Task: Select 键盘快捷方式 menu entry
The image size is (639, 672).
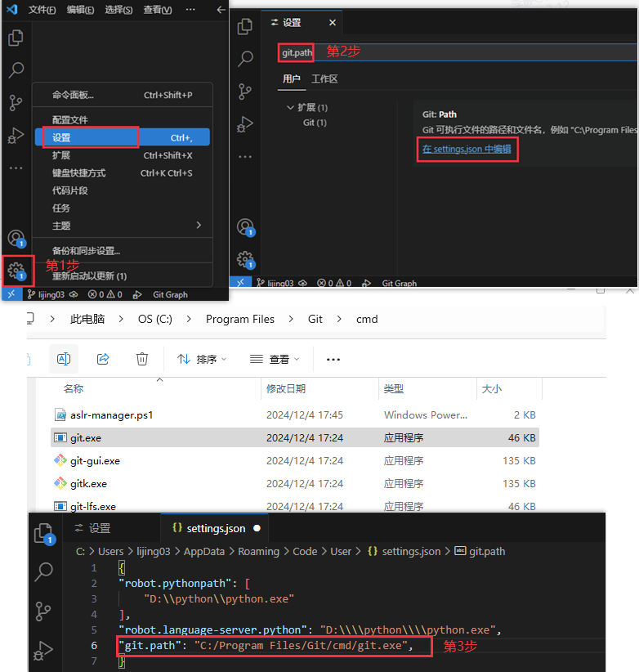Action: pyautogui.click(x=123, y=172)
